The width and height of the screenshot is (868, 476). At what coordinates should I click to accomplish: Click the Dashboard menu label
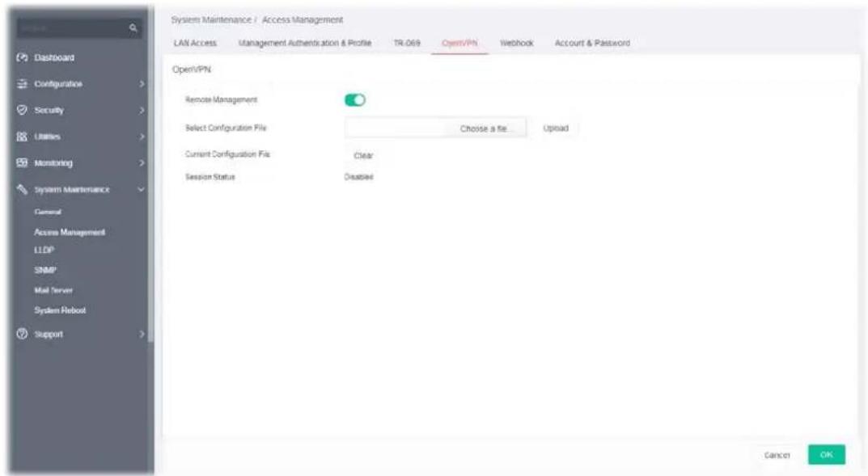[54, 57]
